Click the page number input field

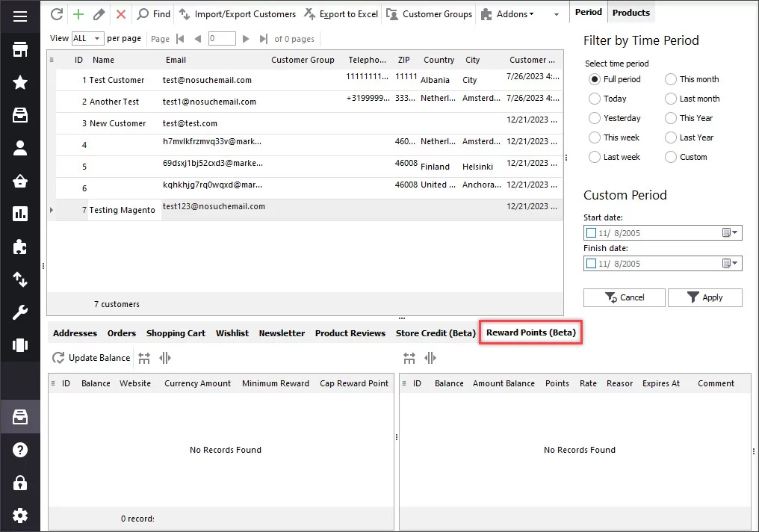(222, 38)
